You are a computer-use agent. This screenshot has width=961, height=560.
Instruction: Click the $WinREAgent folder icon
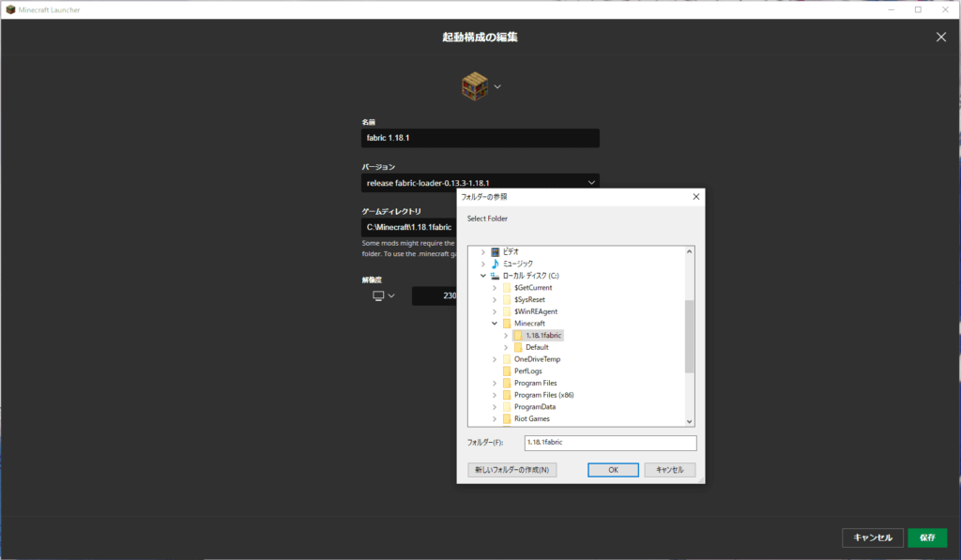(507, 311)
